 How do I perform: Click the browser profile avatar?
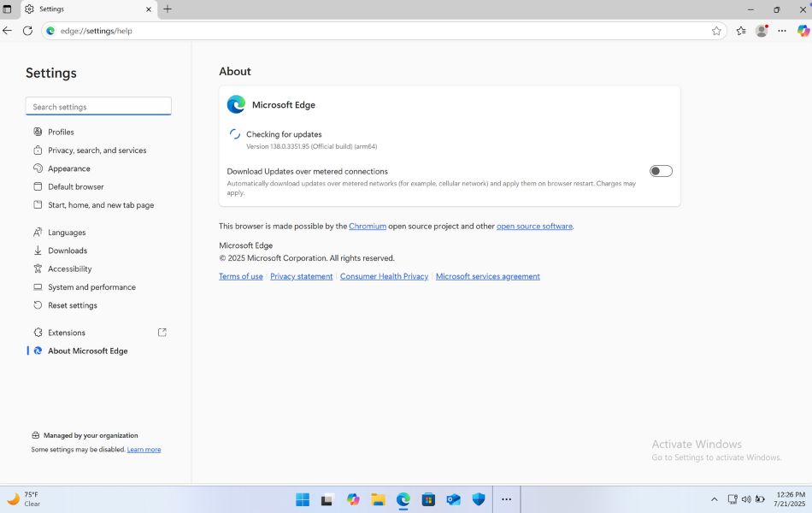(762, 31)
